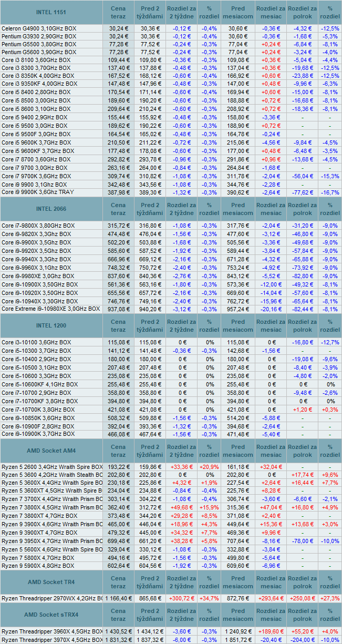Select Core i9 9900 3,1Ghz BOX row name
342x644 pixels.
pos(34,185)
